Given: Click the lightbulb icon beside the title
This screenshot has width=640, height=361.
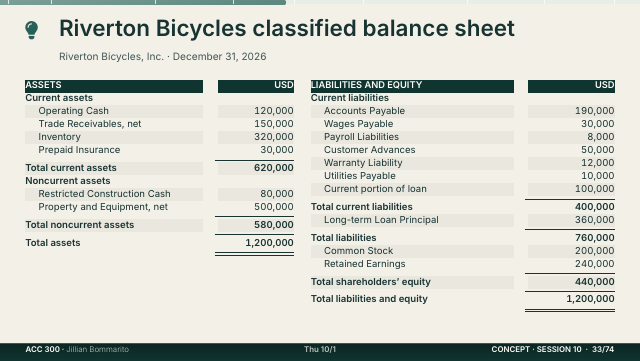Looking at the screenshot, I should click(31, 30).
